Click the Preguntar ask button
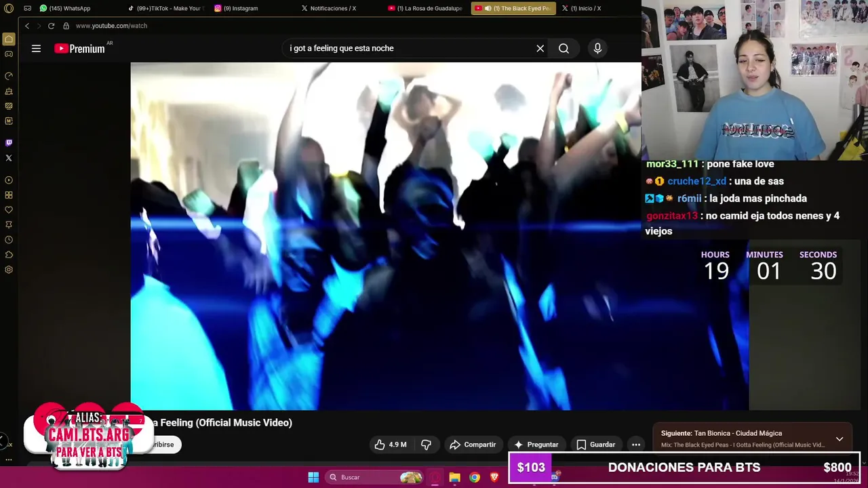 [536, 445]
